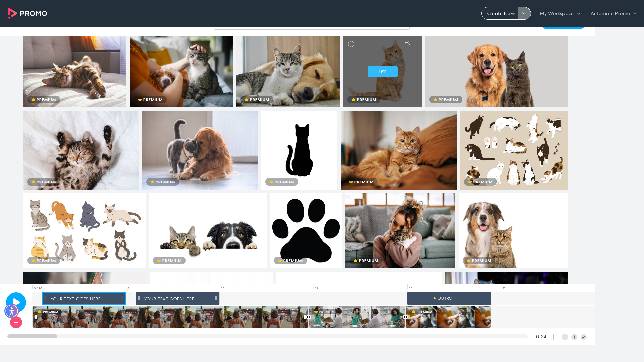
Task: Select the concert crowd clip in timeline
Action: (x=170, y=317)
